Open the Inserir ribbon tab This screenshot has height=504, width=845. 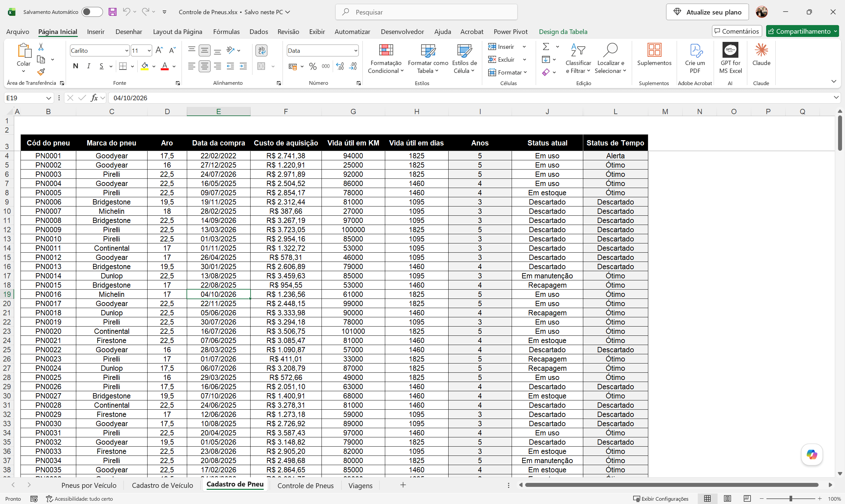point(95,32)
